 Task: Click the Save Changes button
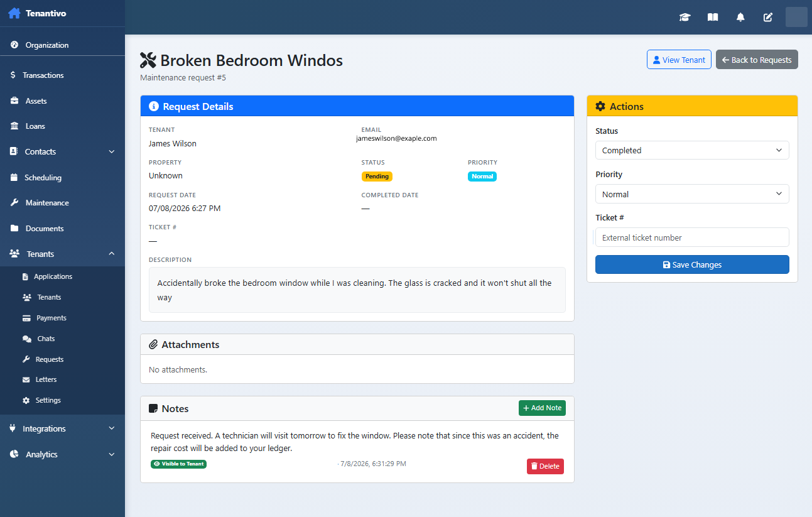coord(692,264)
